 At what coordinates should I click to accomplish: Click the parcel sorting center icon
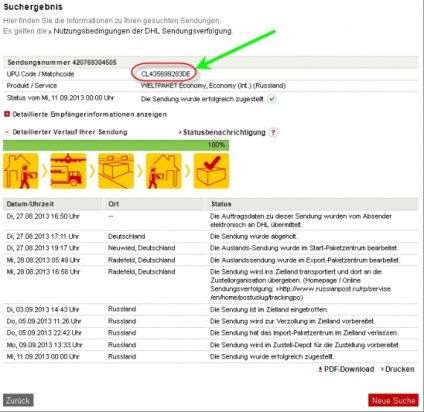tap(116, 171)
